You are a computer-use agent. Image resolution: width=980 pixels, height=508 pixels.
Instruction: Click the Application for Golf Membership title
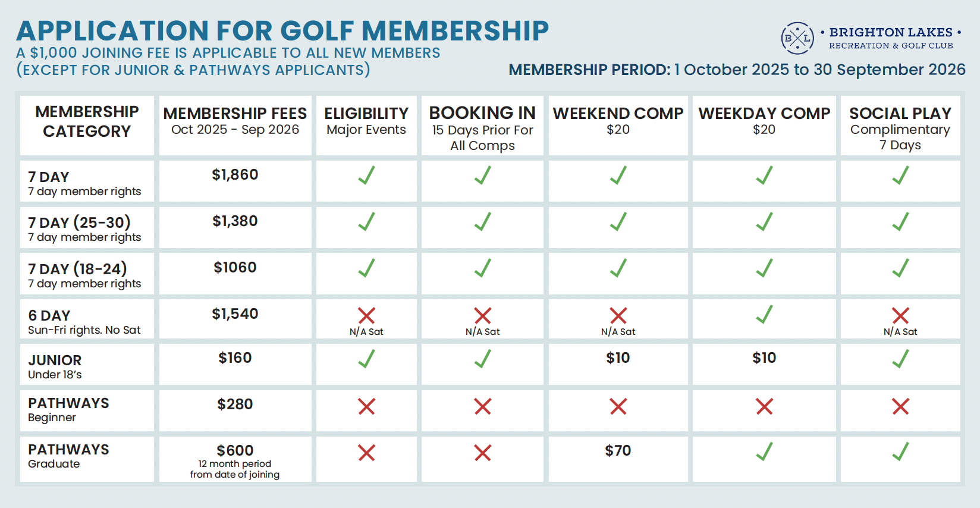coord(282,31)
